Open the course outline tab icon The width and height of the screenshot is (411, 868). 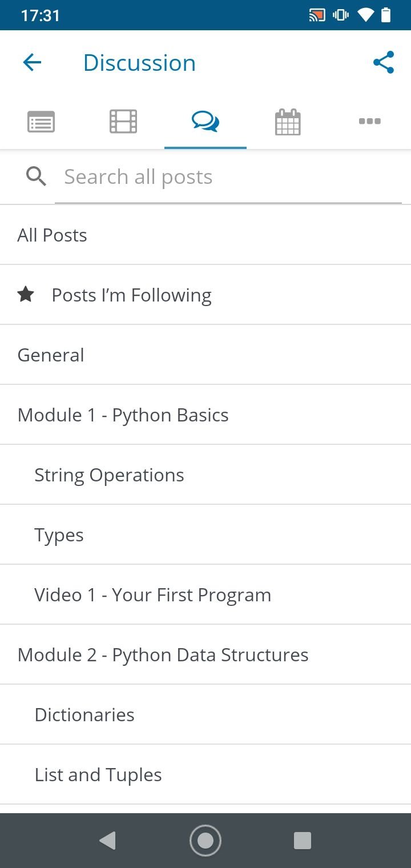pyautogui.click(x=41, y=122)
